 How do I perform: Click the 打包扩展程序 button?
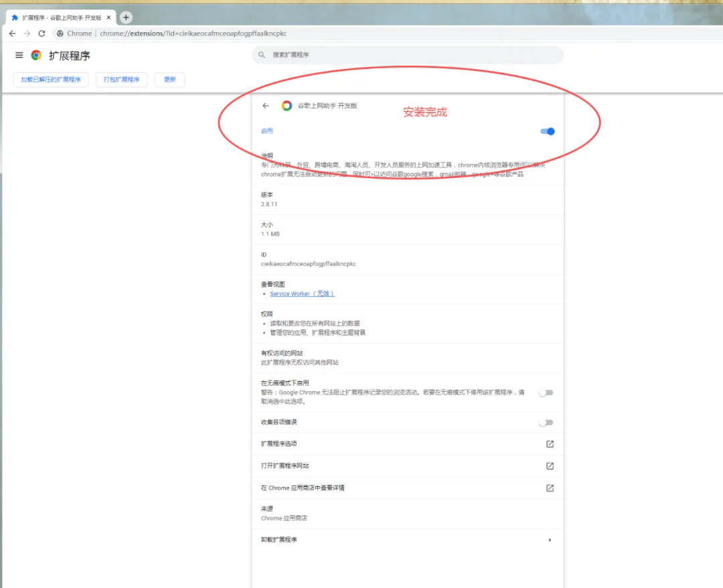[x=121, y=80]
